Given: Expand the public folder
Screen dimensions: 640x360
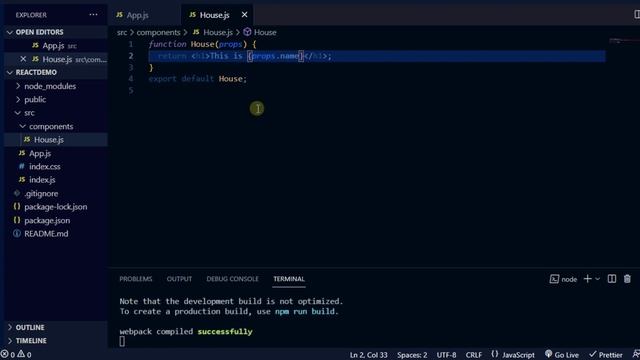Looking at the screenshot, I should (x=35, y=99).
